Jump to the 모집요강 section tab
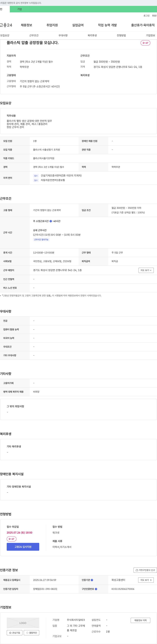Image resolution: width=157 pixels, height=644 pixels. coord(5,36)
